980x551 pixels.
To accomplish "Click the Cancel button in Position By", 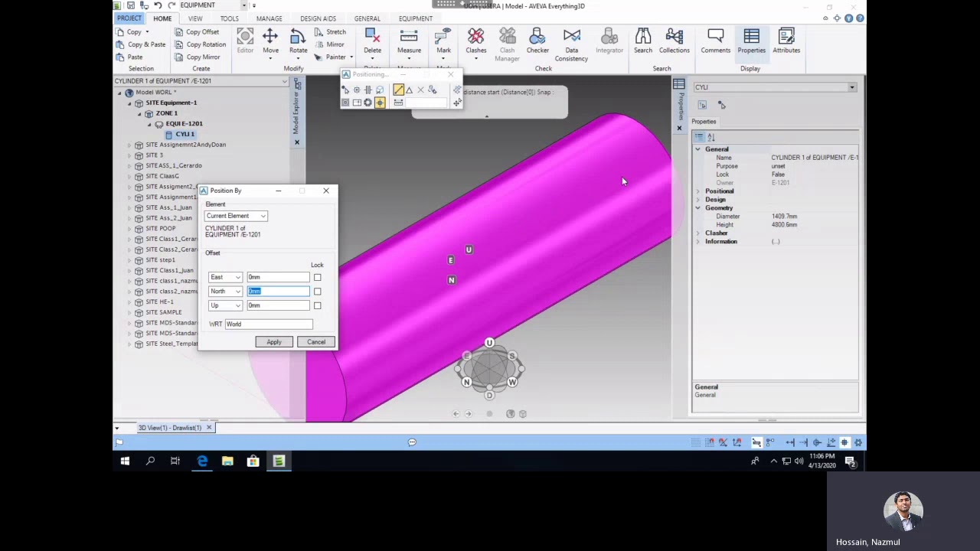I will (316, 342).
